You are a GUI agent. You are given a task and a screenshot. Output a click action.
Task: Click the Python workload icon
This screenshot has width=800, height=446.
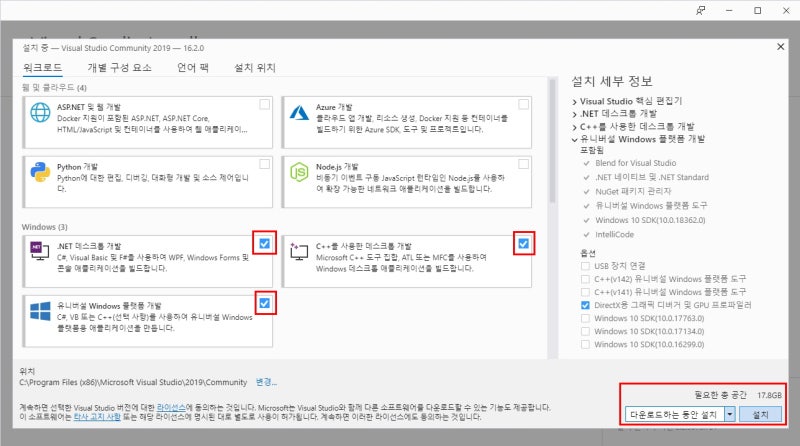tap(40, 172)
